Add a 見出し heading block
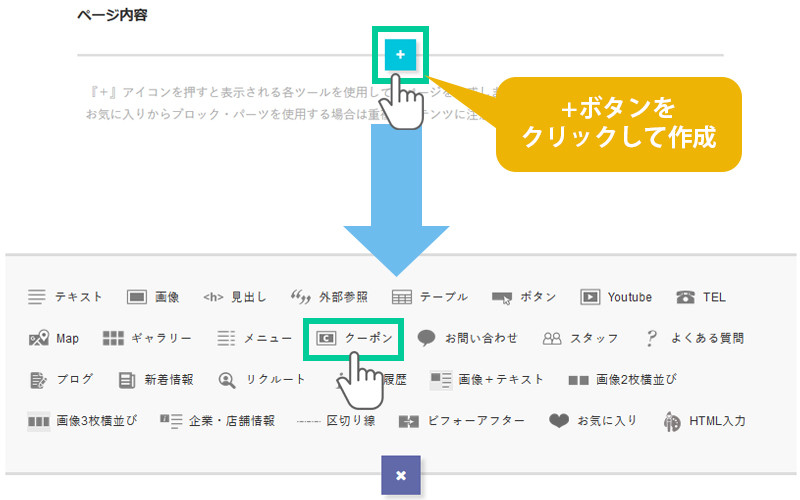800x500 pixels. 234,297
